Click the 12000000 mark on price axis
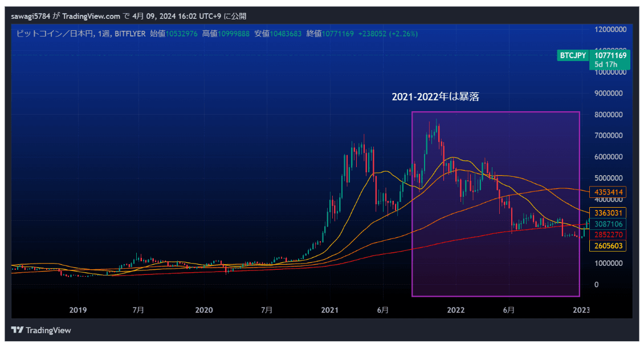This screenshot has width=644, height=348. (x=610, y=29)
